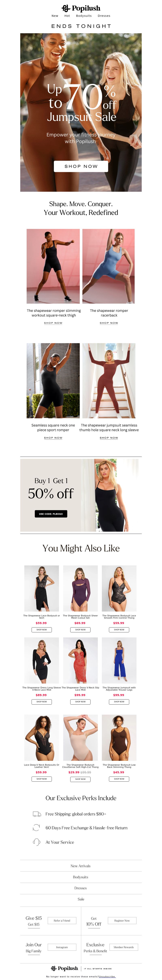Open the Instagram button
The image size is (162, 980).
click(62, 947)
